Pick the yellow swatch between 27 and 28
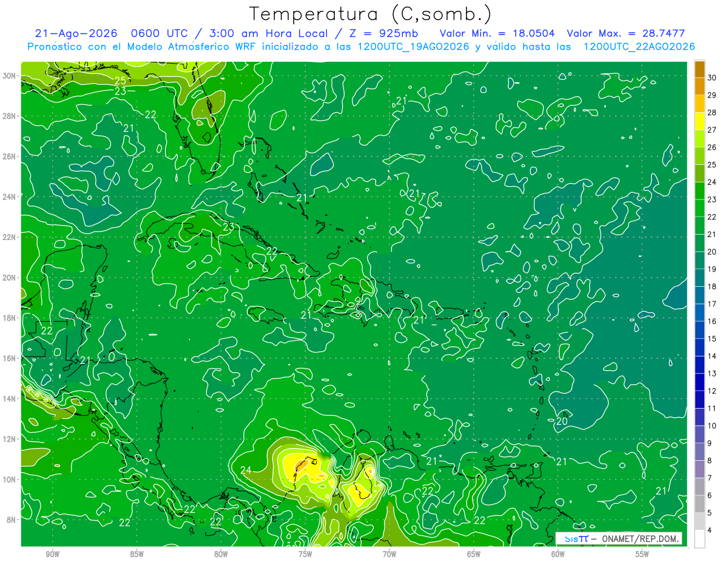Image resolution: width=728 pixels, height=562 pixels. (x=699, y=121)
